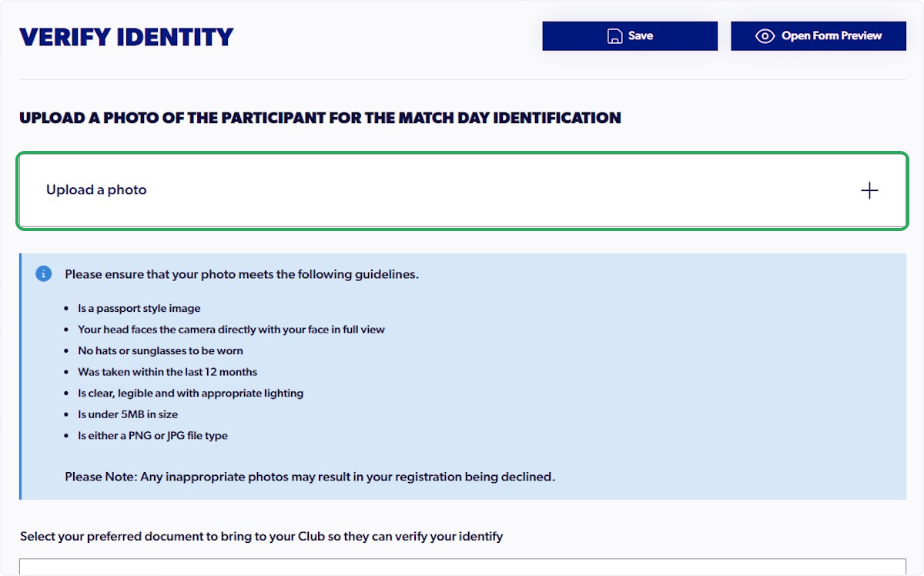Click the eye symbol inside the preview button

click(x=763, y=35)
